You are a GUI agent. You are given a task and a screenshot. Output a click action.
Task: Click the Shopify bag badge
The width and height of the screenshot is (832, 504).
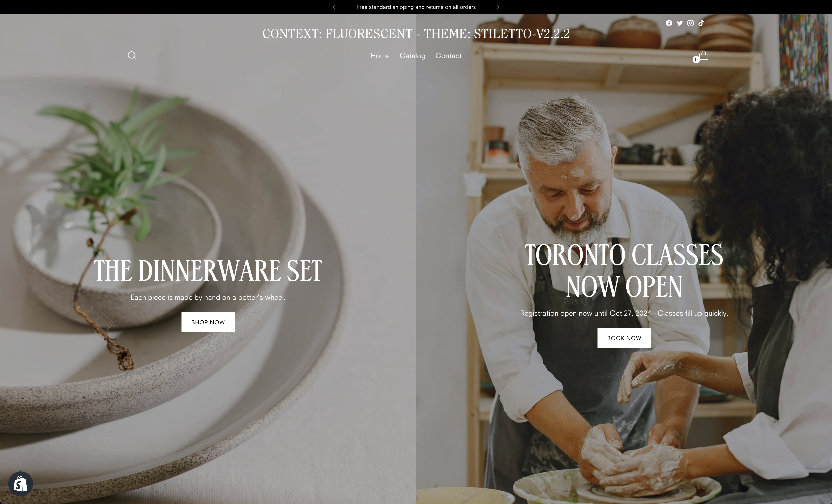(21, 483)
